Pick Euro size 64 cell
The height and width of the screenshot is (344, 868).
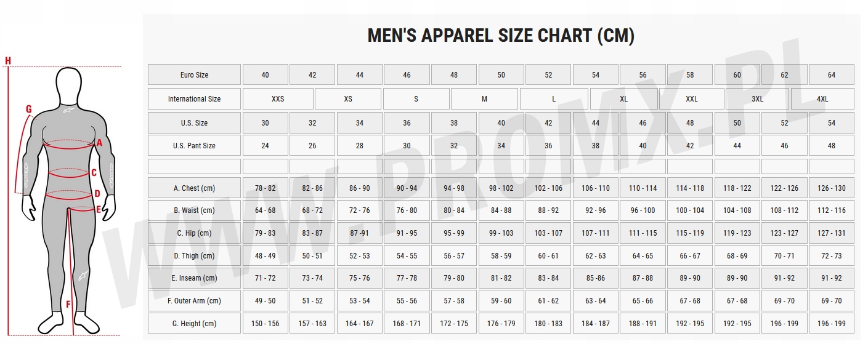832,75
